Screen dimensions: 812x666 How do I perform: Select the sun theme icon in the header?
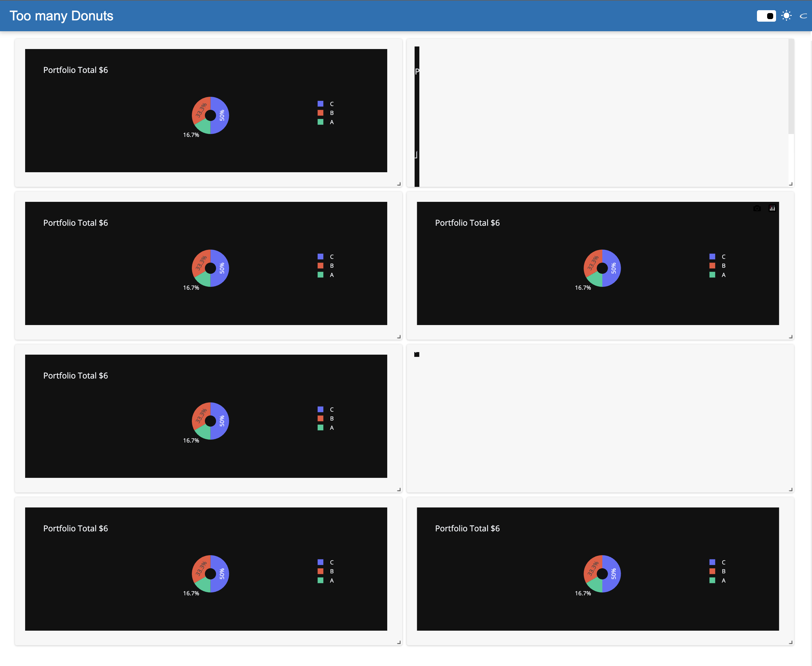[786, 16]
